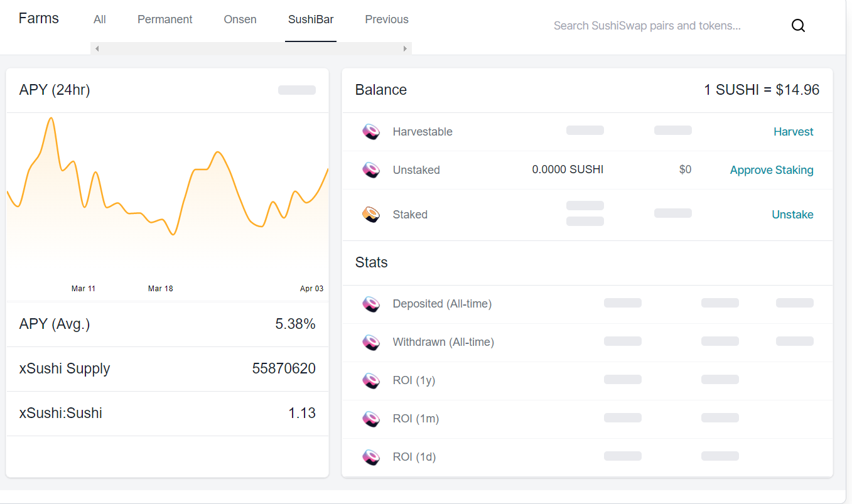Click the Unstake link
Screen dimensions: 852x504
click(792, 215)
